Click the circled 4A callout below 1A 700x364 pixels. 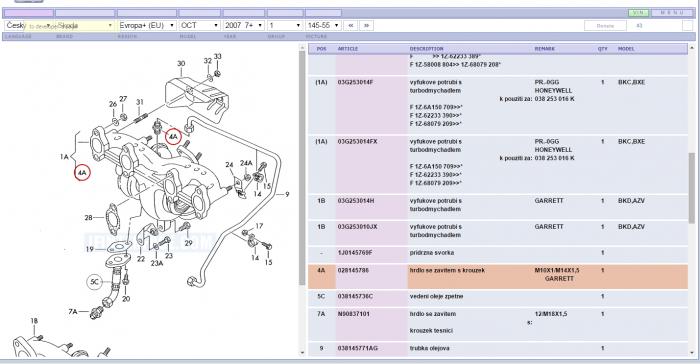(82, 172)
